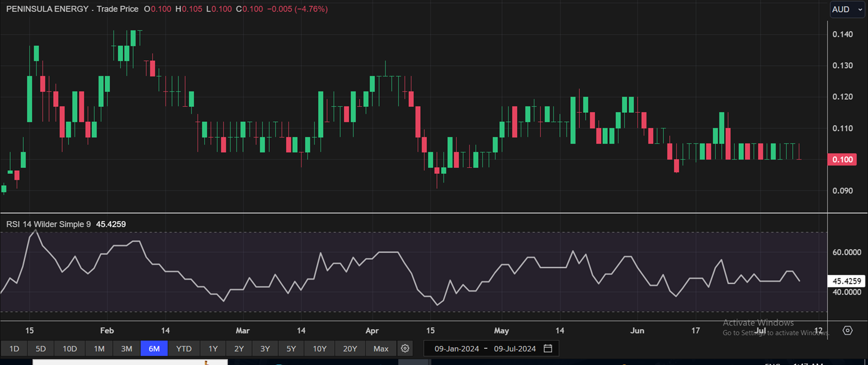This screenshot has width=868, height=365.
Task: Pick the 5Y time range
Action: [291, 348]
